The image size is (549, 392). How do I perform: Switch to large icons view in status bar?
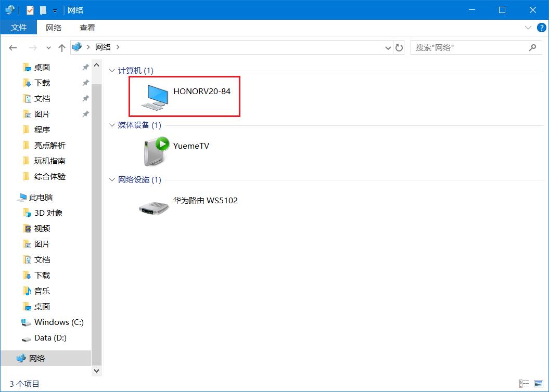539,384
